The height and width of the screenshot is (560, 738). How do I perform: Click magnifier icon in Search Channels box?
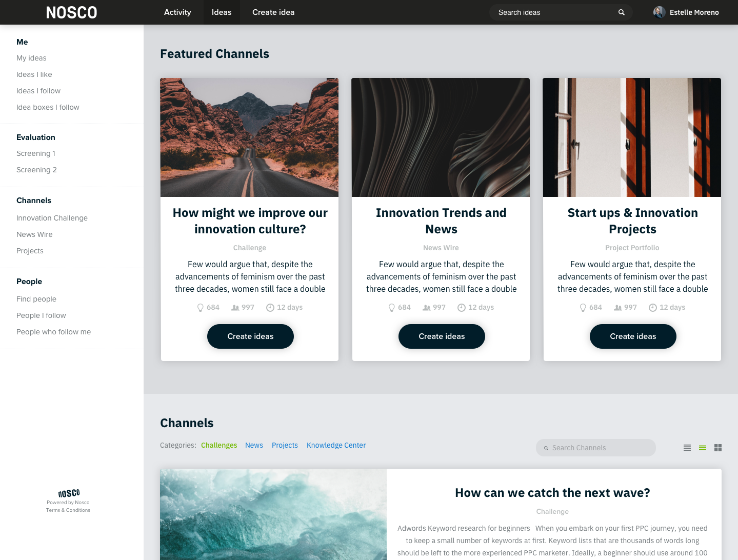click(x=546, y=448)
